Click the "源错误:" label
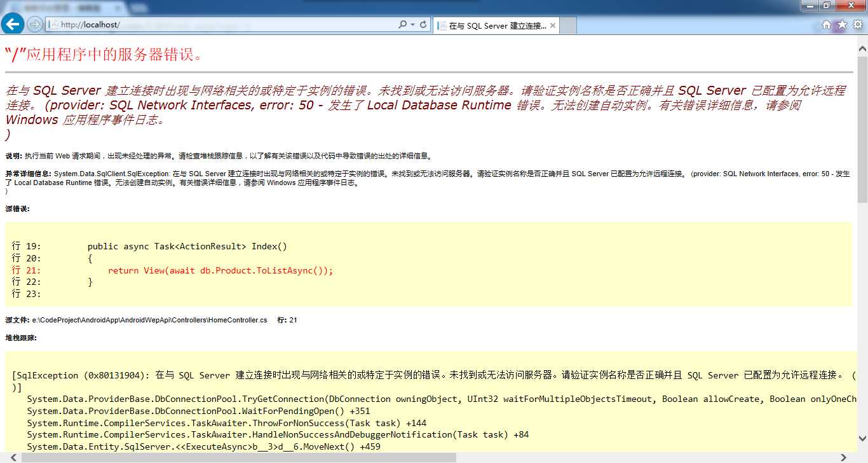 click(17, 209)
